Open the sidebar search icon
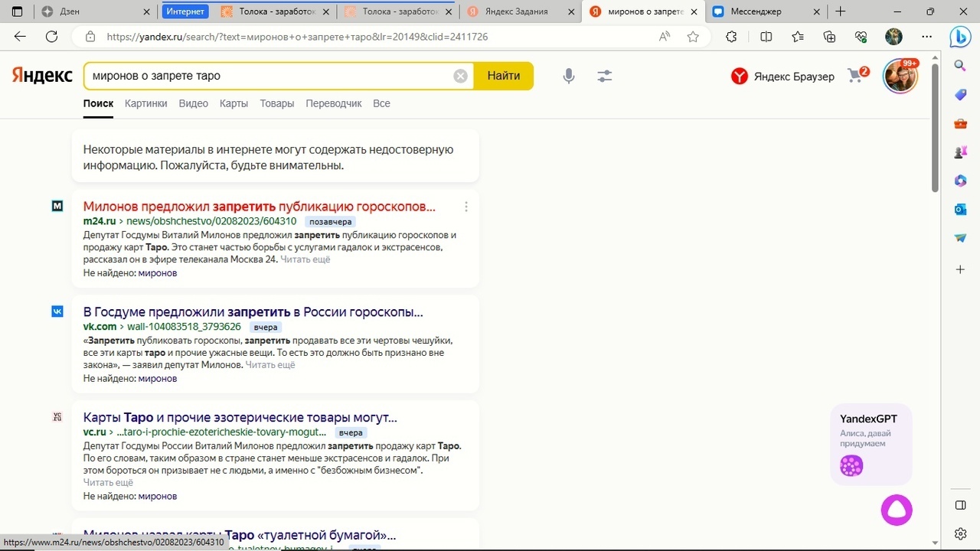The width and height of the screenshot is (980, 551). click(x=960, y=66)
